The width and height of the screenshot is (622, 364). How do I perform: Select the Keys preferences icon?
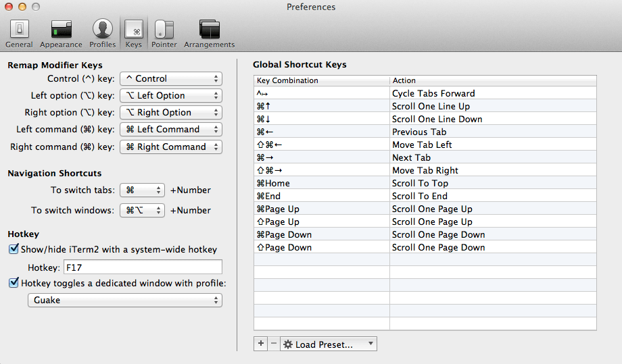[x=134, y=34]
